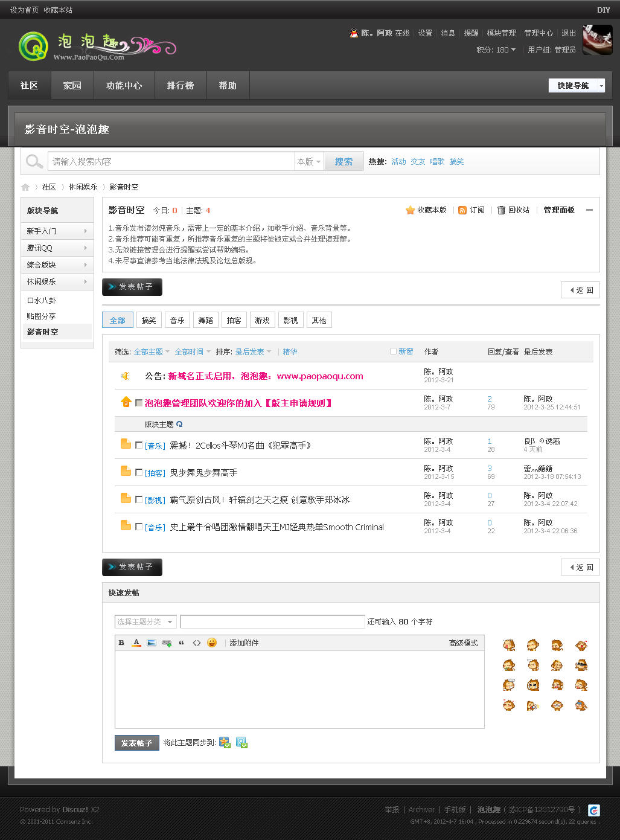The image size is (620, 840).
Task: Check the 霸气原创古风 thread checkbox
Action: (x=139, y=499)
